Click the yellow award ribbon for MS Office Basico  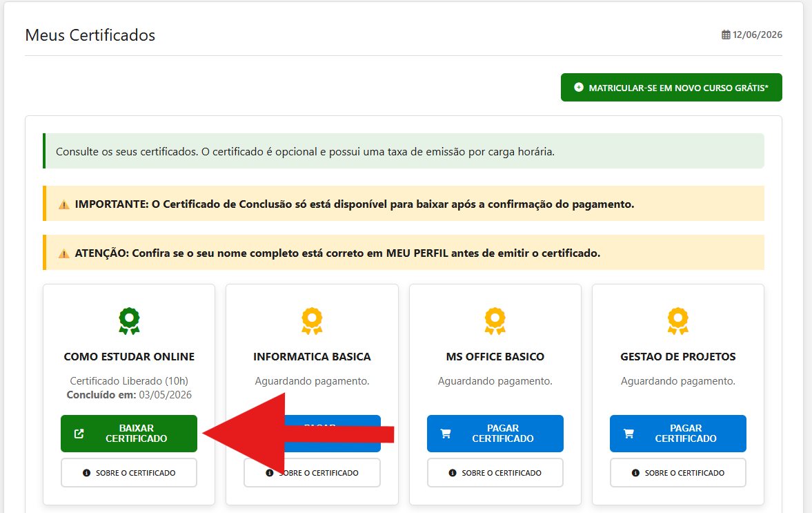point(495,321)
